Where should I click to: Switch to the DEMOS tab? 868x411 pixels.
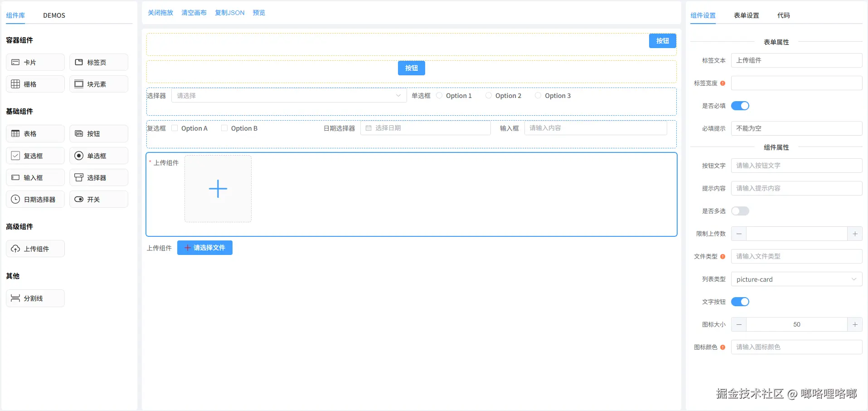click(x=54, y=15)
